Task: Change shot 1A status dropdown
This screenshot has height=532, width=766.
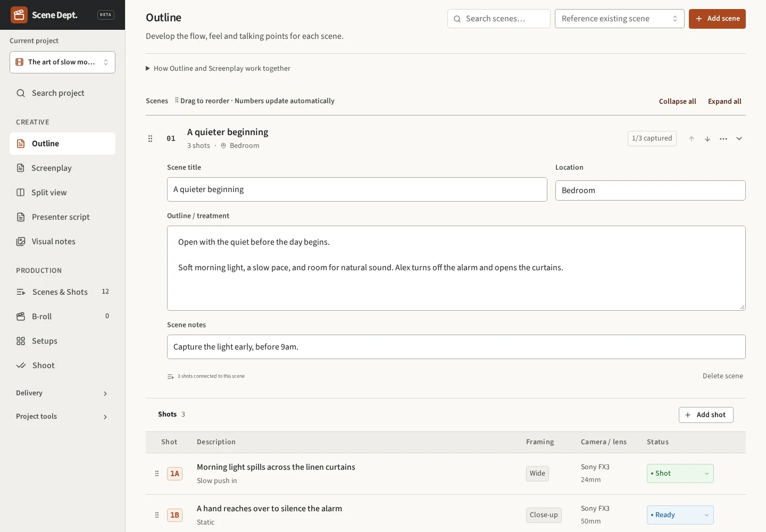Action: [x=680, y=473]
